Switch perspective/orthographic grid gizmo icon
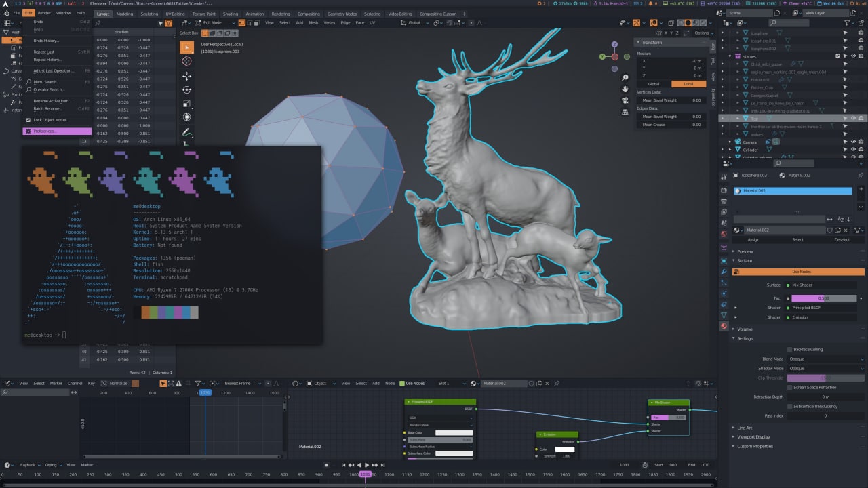This screenshot has width=868, height=488. click(625, 113)
